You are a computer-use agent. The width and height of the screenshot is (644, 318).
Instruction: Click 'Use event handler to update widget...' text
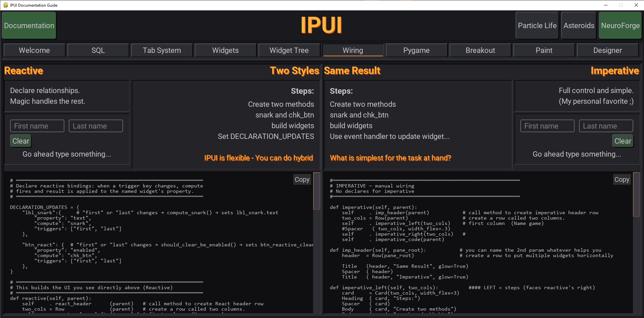point(390,136)
